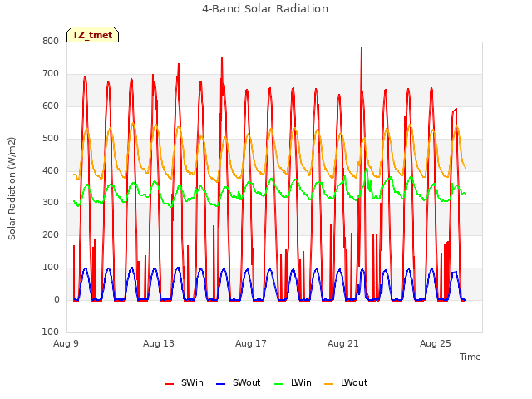Click the Aug 25 x-axis tick label

click(436, 343)
